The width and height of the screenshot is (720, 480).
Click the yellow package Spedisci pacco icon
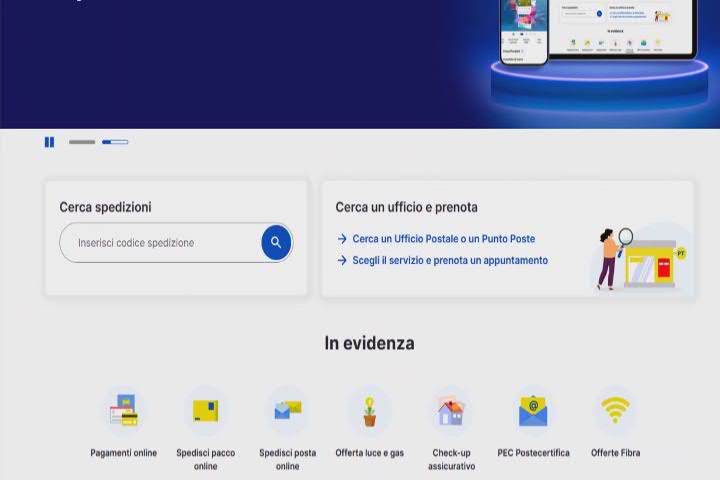205,411
